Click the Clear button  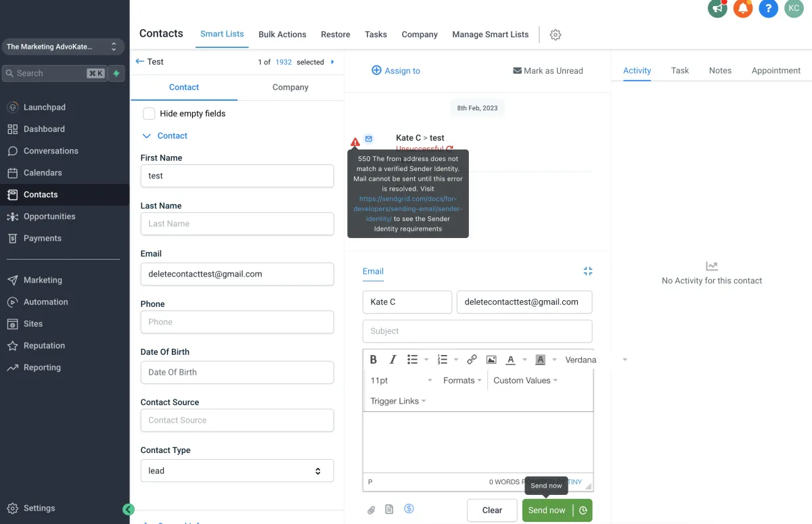pos(492,510)
